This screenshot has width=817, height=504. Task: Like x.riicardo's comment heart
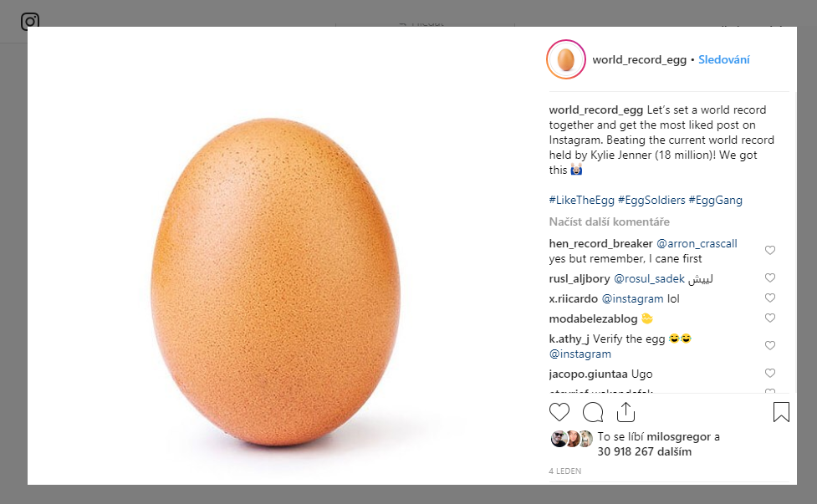coord(770,298)
